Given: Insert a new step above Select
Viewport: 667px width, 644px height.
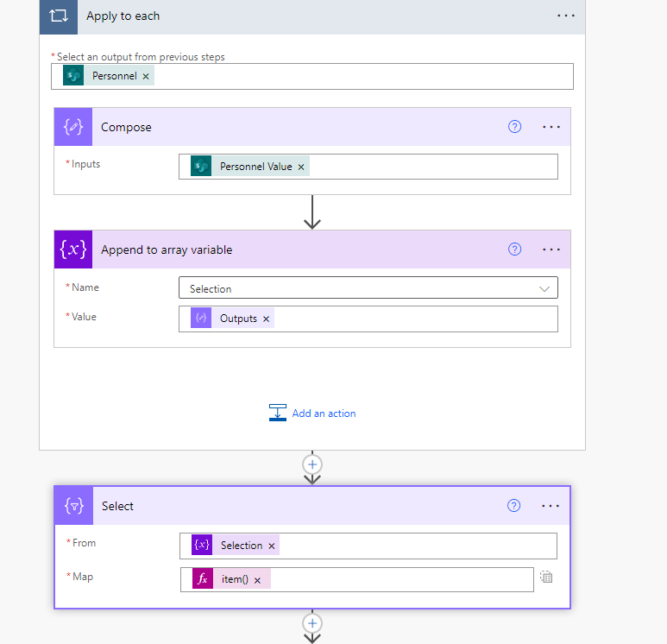Looking at the screenshot, I should tap(312, 464).
